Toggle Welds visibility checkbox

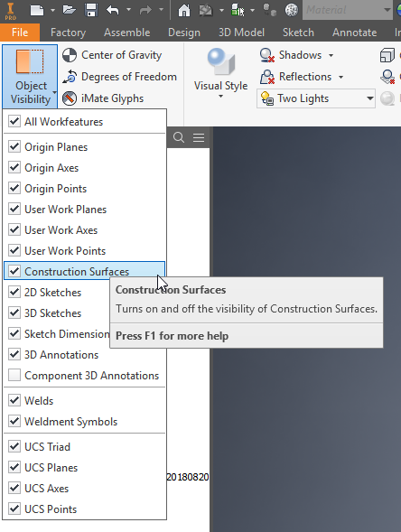(x=14, y=400)
